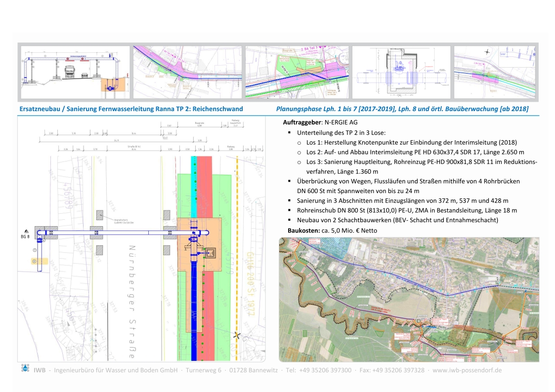Click the truck in the first thumbnail
Screen dimensions: 555x392
click(x=70, y=72)
